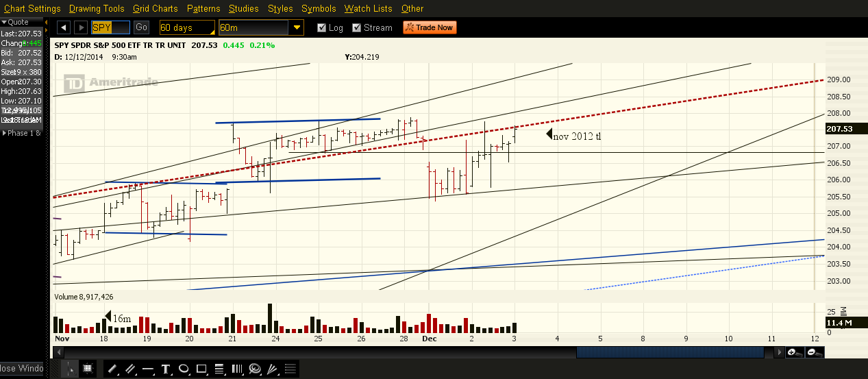This screenshot has width=868, height=379.
Task: Click the Go button
Action: click(x=141, y=27)
